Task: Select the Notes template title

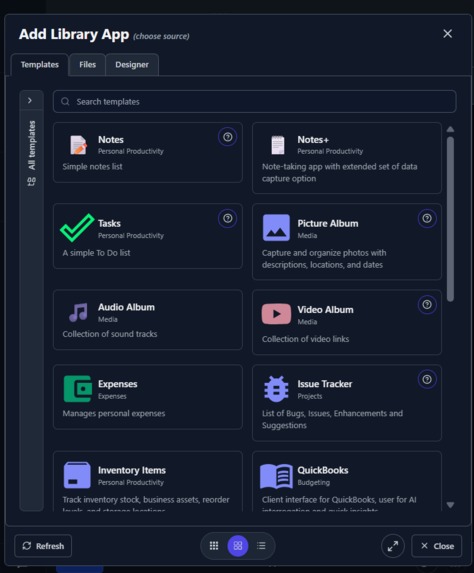Action: 111,140
